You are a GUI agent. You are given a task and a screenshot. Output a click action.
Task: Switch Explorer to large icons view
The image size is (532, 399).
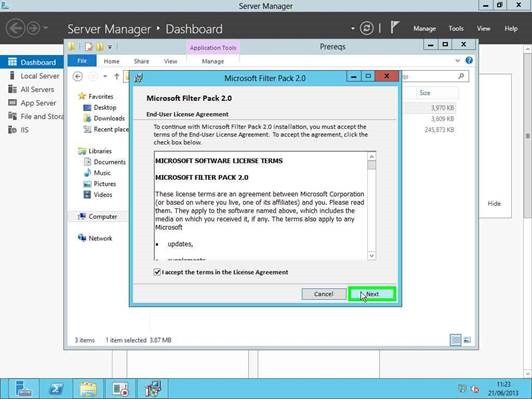tap(467, 340)
